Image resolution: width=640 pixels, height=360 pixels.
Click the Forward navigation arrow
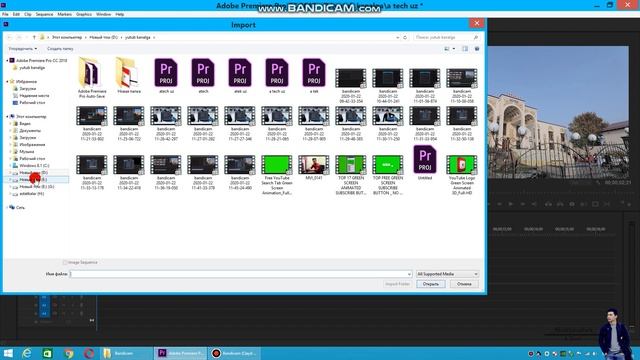pyautogui.click(x=19, y=37)
